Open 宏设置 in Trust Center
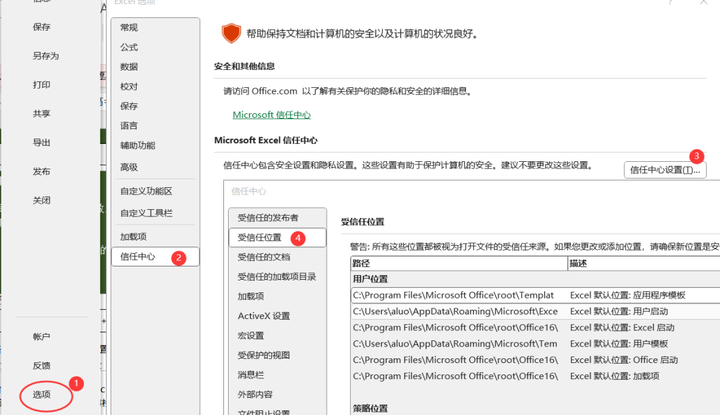Image resolution: width=720 pixels, height=415 pixels. click(x=277, y=336)
